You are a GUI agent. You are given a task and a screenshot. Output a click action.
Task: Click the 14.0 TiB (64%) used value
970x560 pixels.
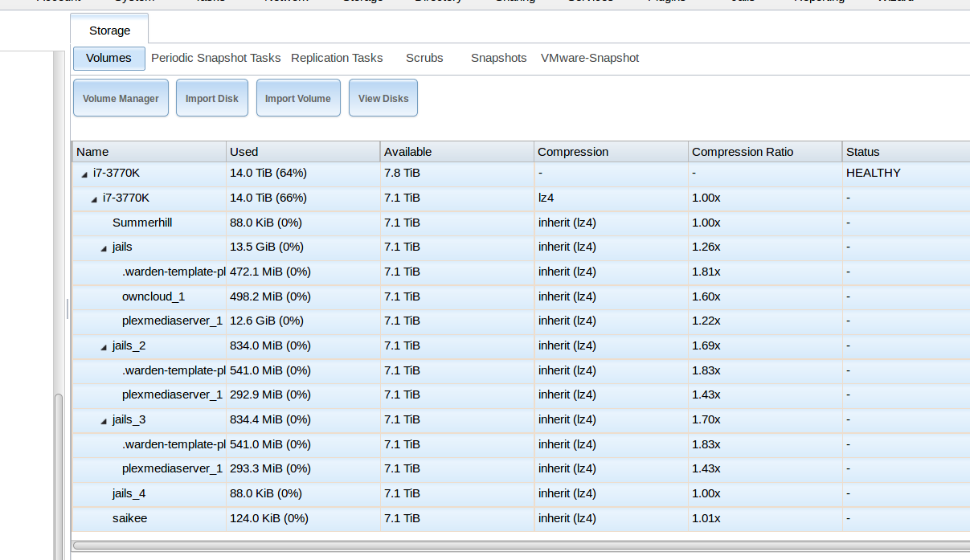(x=268, y=173)
